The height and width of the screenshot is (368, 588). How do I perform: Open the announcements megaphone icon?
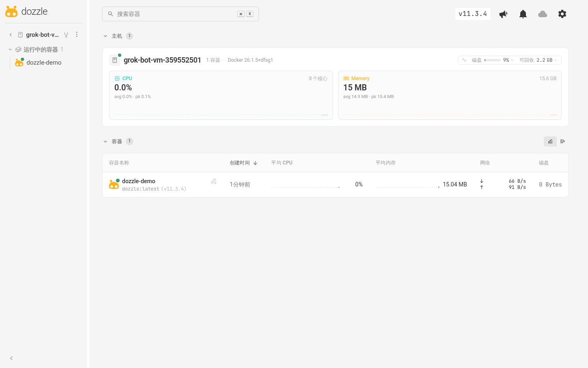(503, 14)
